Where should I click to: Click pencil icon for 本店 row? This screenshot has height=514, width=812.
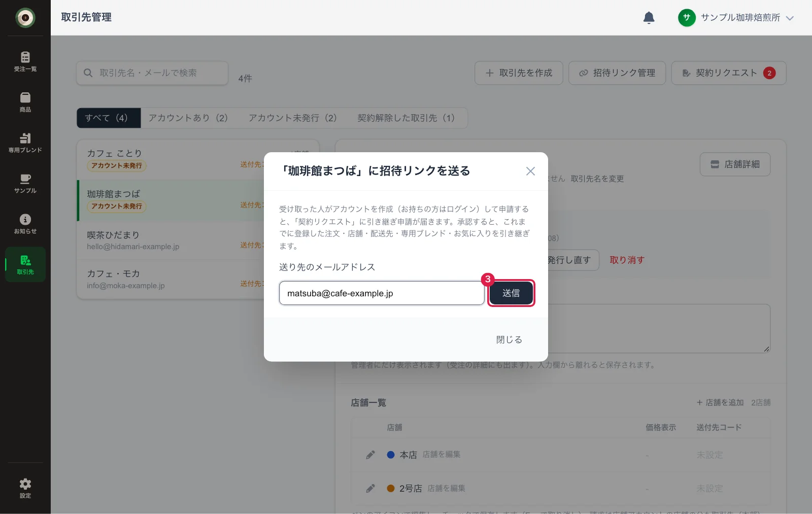pos(370,455)
